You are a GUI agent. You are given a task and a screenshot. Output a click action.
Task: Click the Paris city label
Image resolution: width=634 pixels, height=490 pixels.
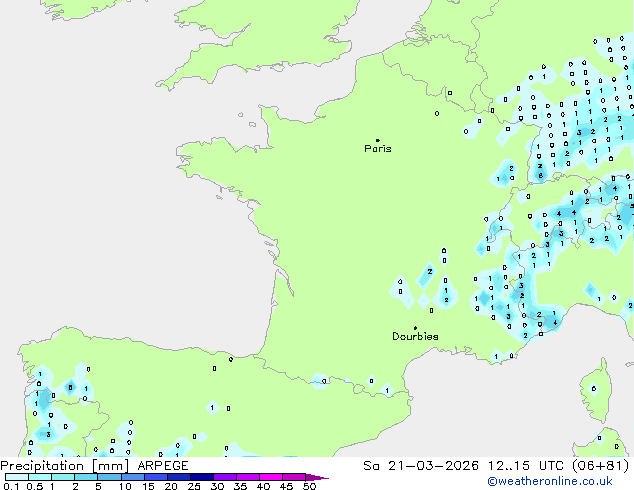[x=378, y=149]
